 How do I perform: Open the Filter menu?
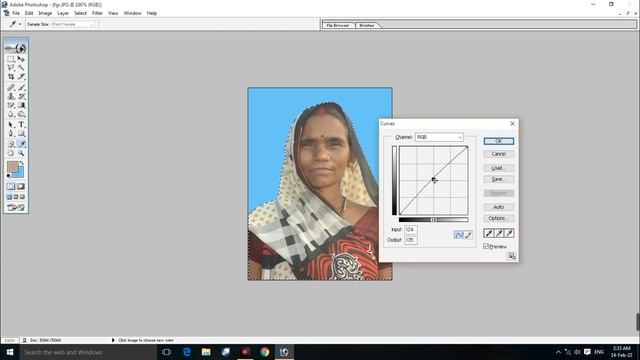[x=97, y=13]
